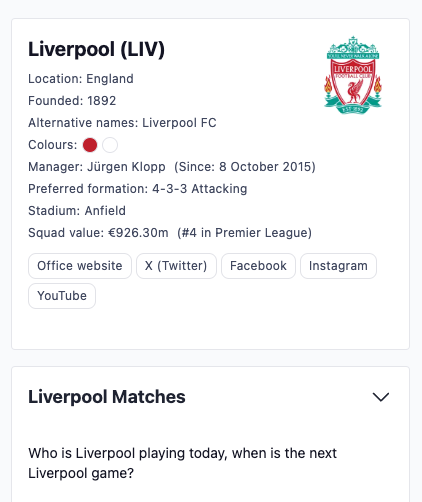Click the Location: England line
Viewport: 422px width, 502px height.
81,79
